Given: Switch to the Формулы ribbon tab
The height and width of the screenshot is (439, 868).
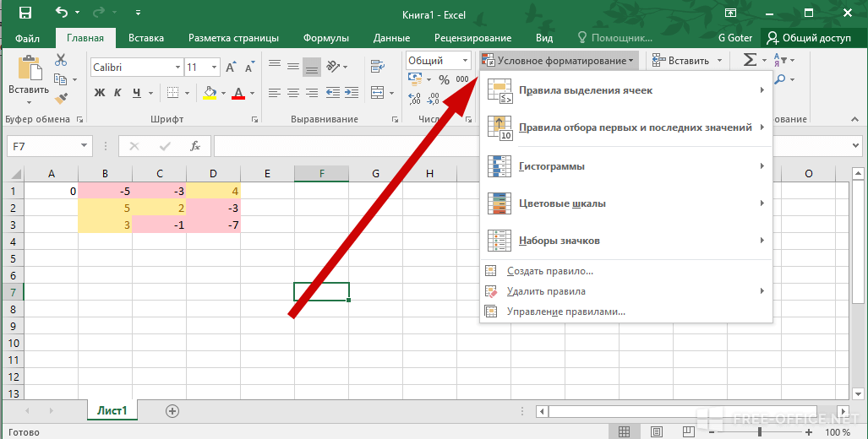Looking at the screenshot, I should [325, 38].
